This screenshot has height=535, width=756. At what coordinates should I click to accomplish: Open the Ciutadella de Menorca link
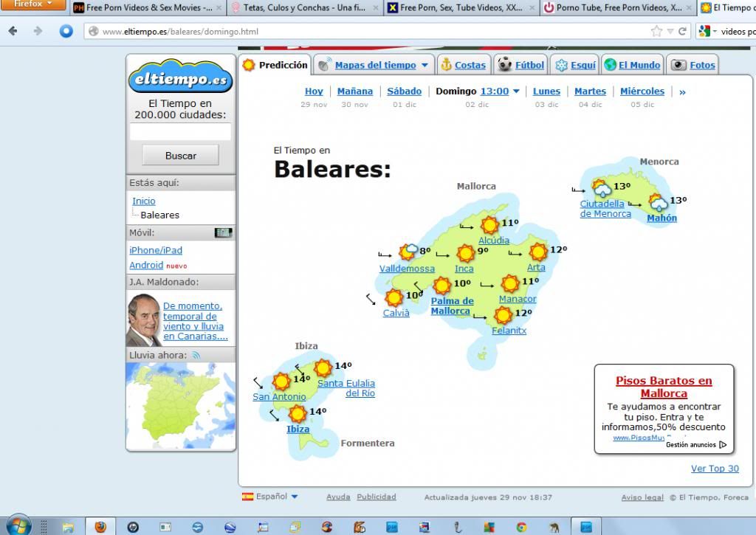pyautogui.click(x=605, y=209)
